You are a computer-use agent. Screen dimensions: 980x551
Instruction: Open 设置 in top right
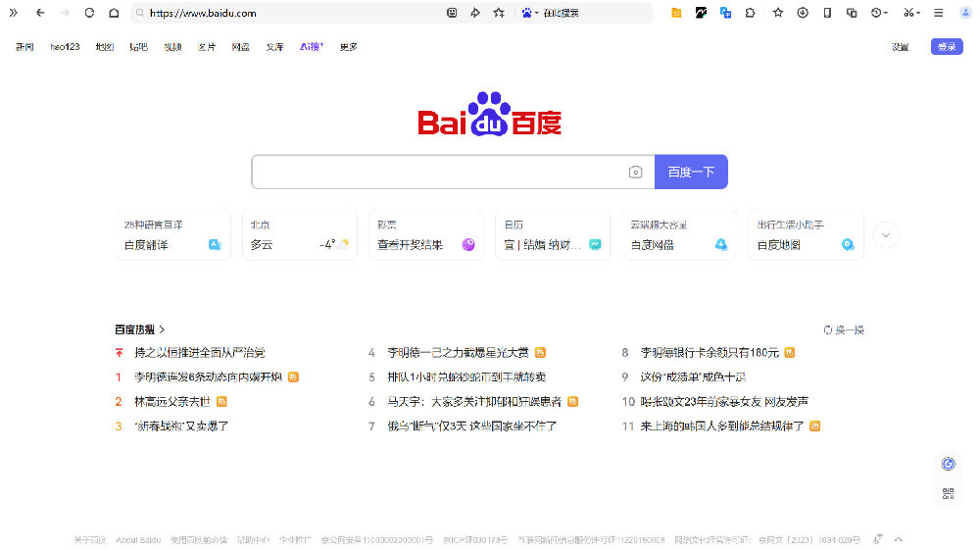[900, 47]
